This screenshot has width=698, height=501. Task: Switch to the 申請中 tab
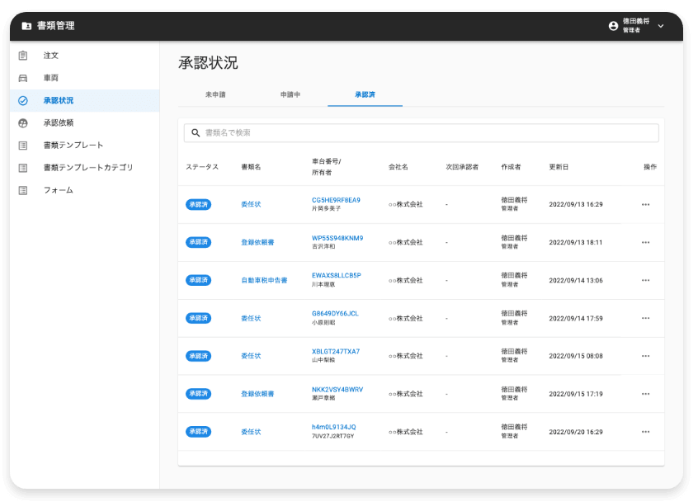(290, 94)
